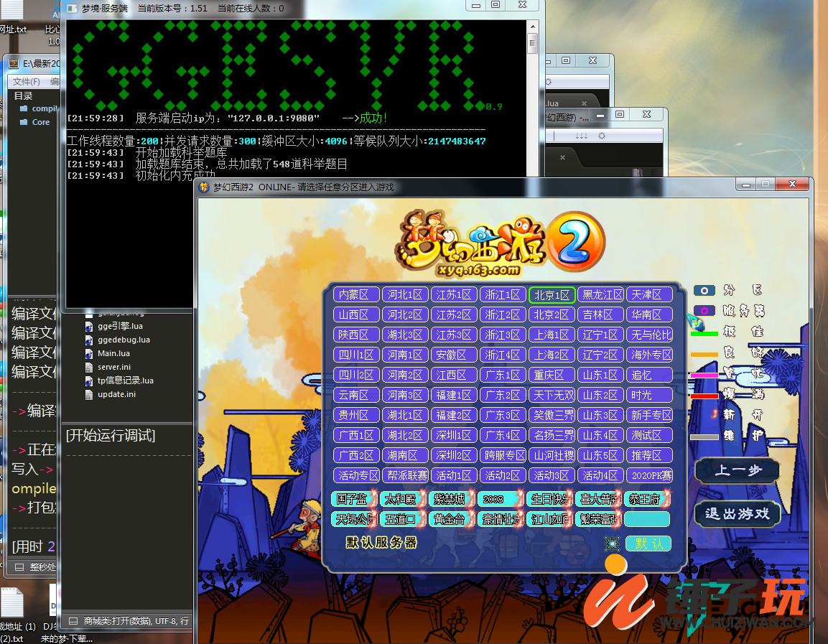Open ggedebug.lua in the file tree
Screen dimensions: 828x644
124,340
